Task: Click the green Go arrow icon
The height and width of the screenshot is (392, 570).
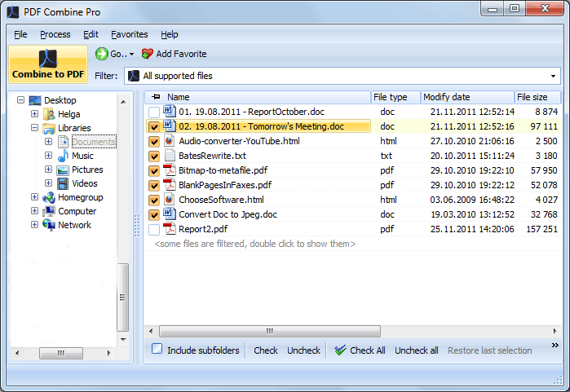Action: [x=102, y=54]
